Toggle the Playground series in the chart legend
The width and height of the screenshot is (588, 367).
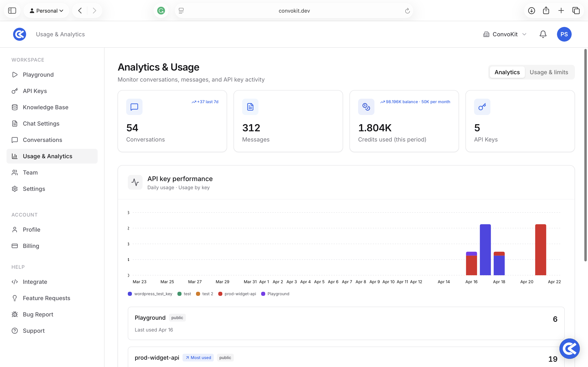click(275, 294)
